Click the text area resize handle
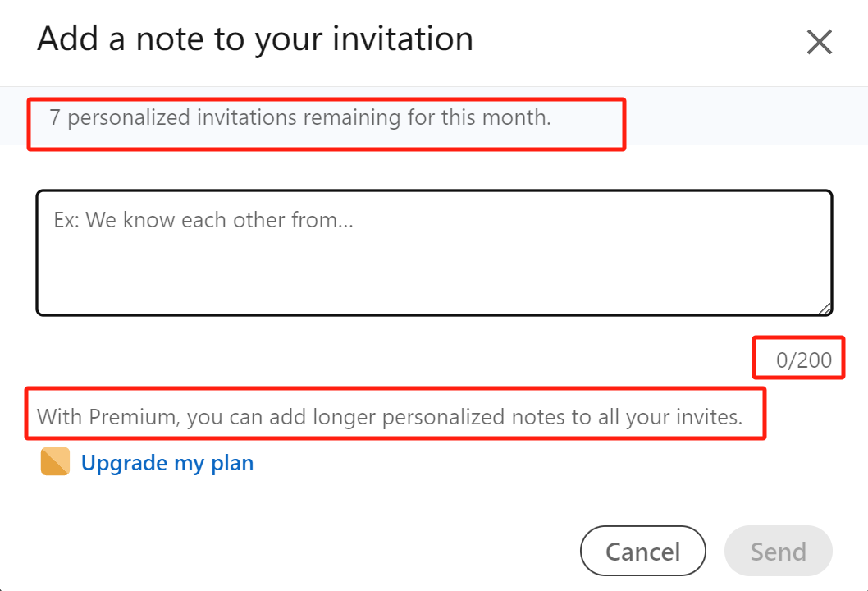The width and height of the screenshot is (868, 591). (825, 309)
